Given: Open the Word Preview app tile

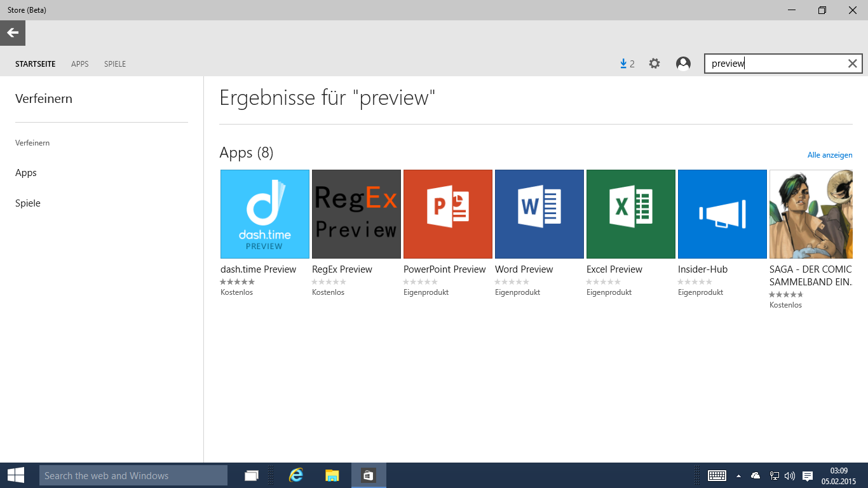Looking at the screenshot, I should tap(539, 214).
